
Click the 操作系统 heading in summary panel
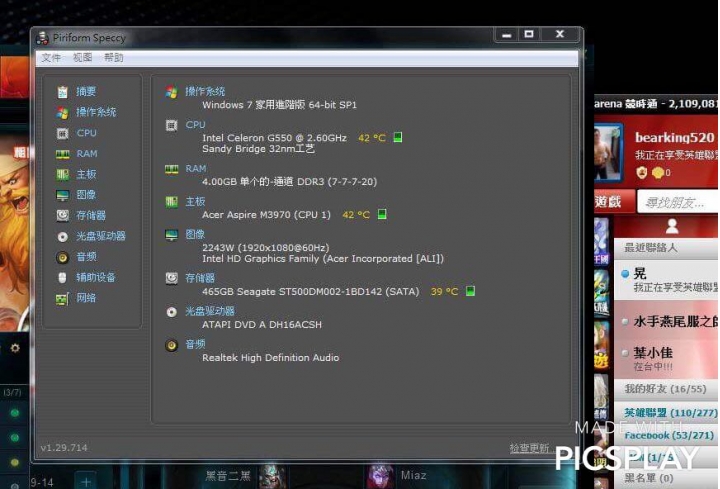pos(205,91)
